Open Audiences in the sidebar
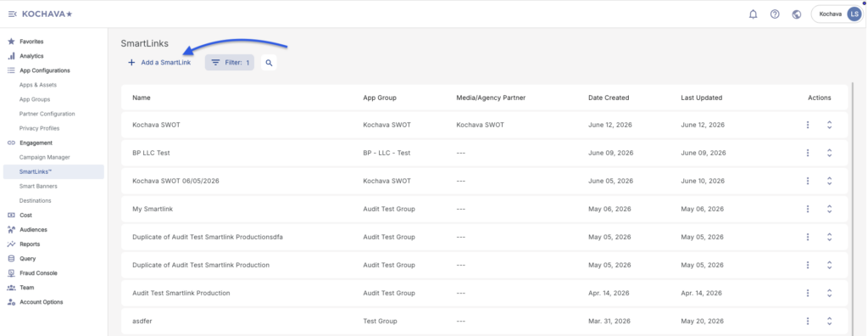The width and height of the screenshot is (868, 336). pos(33,230)
